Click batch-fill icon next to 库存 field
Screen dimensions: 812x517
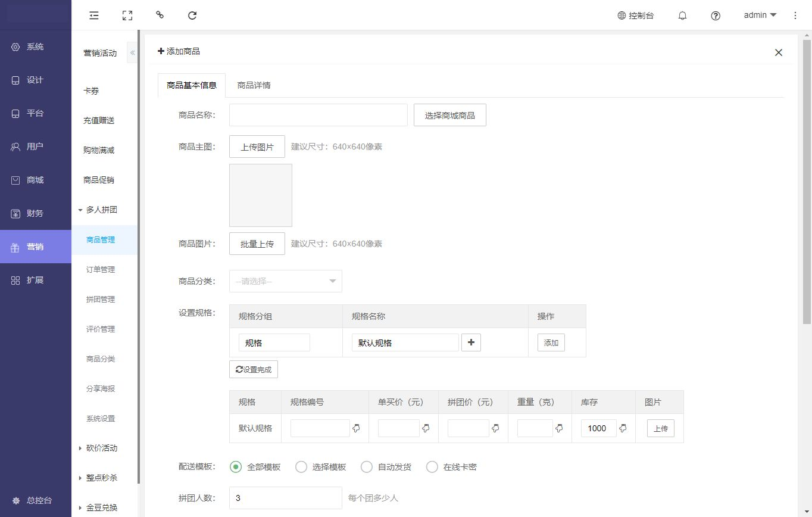(623, 428)
